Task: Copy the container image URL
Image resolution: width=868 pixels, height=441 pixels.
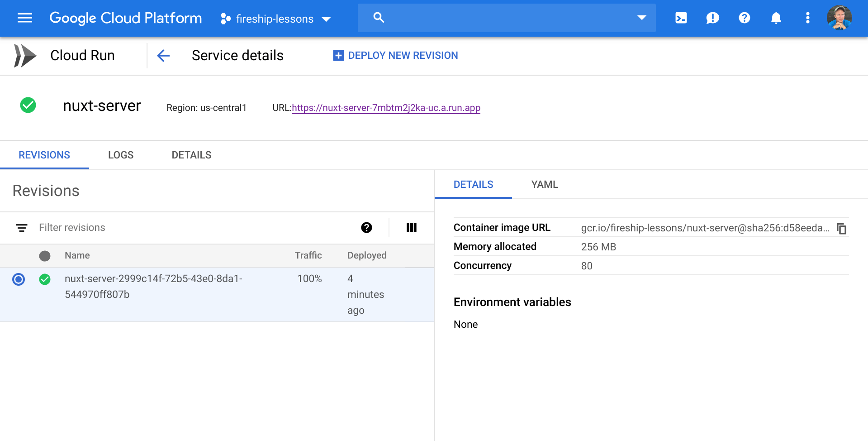Action: click(x=841, y=229)
